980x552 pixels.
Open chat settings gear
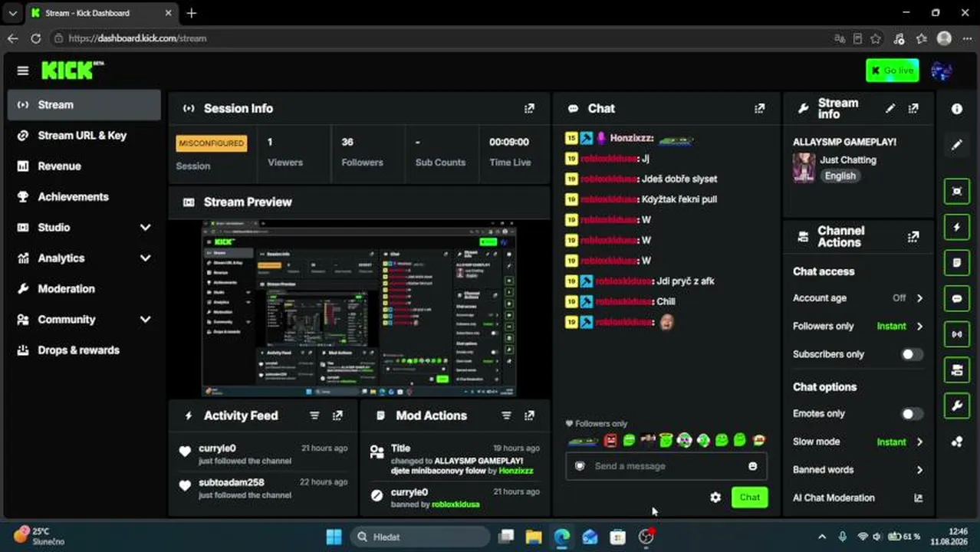coord(715,498)
